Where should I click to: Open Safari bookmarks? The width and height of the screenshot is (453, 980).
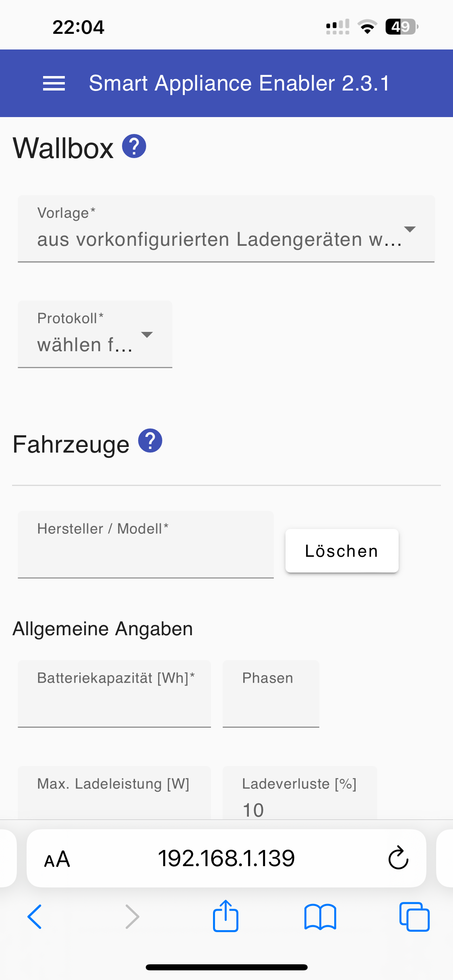click(x=320, y=917)
